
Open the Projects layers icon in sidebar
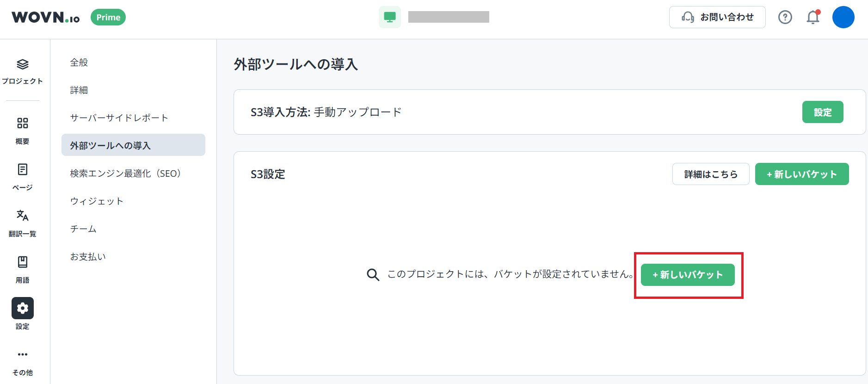(x=22, y=65)
